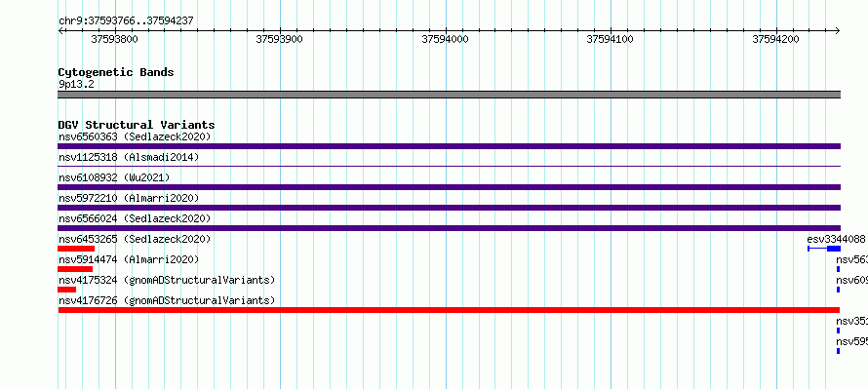Open variant nsv5972210 (Almarri2020) label

pos(129,198)
